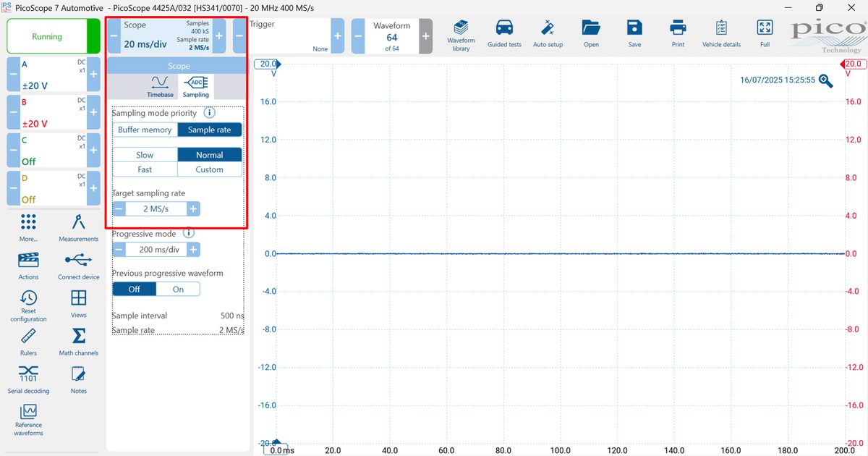Open Channel D Off settings
Viewport: 868px width, 456px height.
[x=53, y=188]
